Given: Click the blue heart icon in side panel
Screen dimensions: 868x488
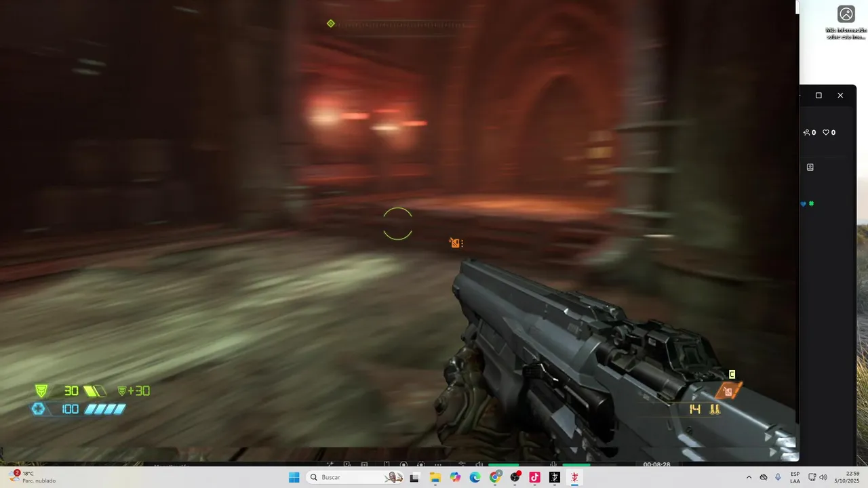Looking at the screenshot, I should (804, 203).
